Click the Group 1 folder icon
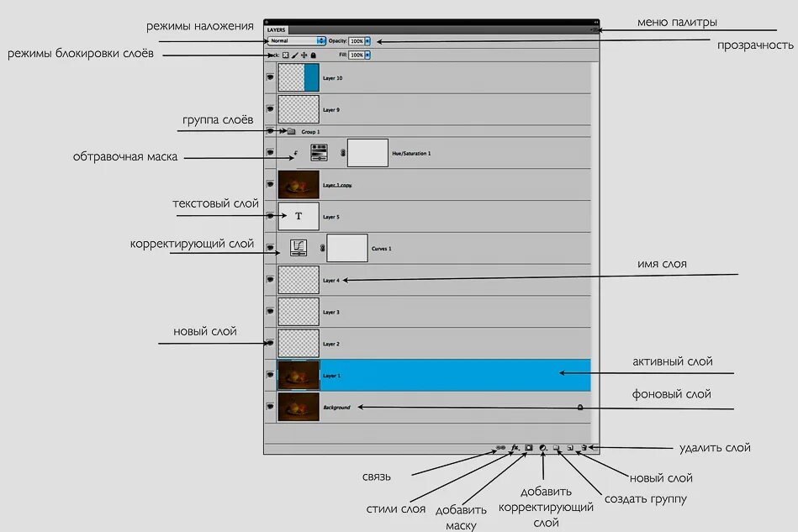 coord(291,131)
